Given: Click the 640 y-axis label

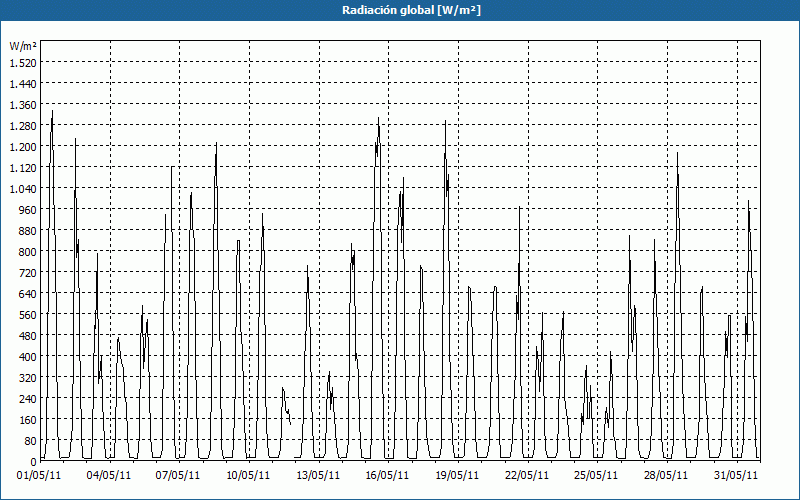Looking at the screenshot, I should (x=29, y=294).
